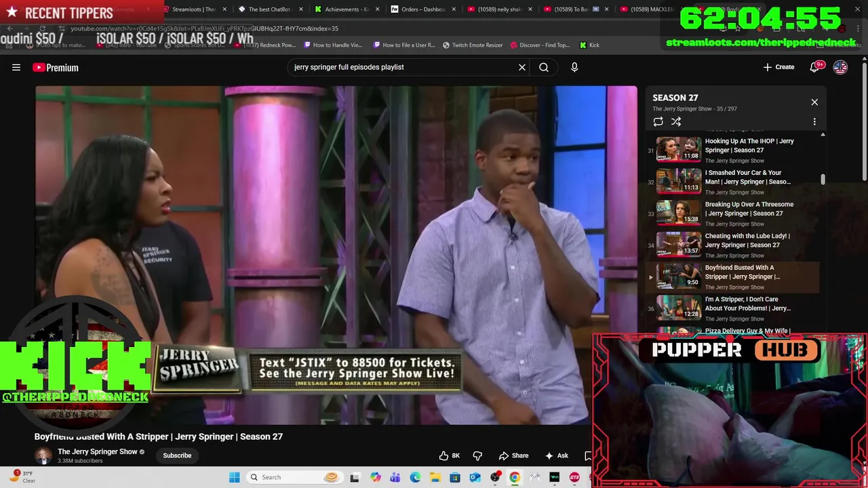This screenshot has width=868, height=488.
Task: Open the Create menu
Action: click(778, 67)
